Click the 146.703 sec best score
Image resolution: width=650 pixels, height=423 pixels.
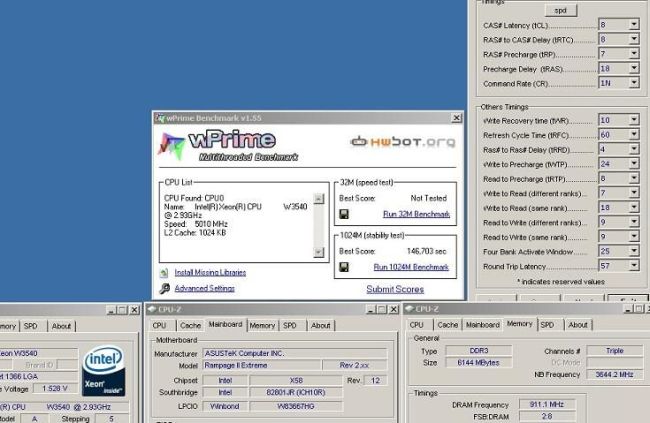pos(427,251)
